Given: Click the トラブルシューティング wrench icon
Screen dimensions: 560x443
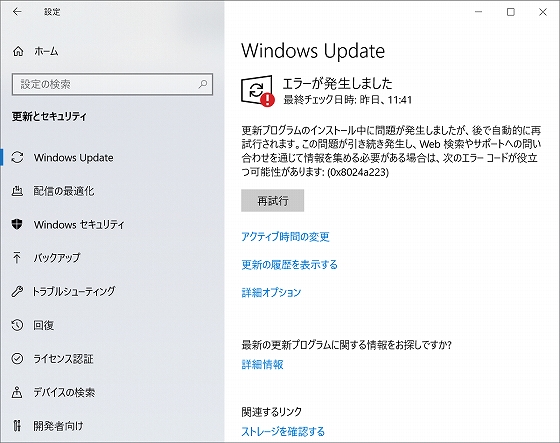Looking at the screenshot, I should click(17, 291).
